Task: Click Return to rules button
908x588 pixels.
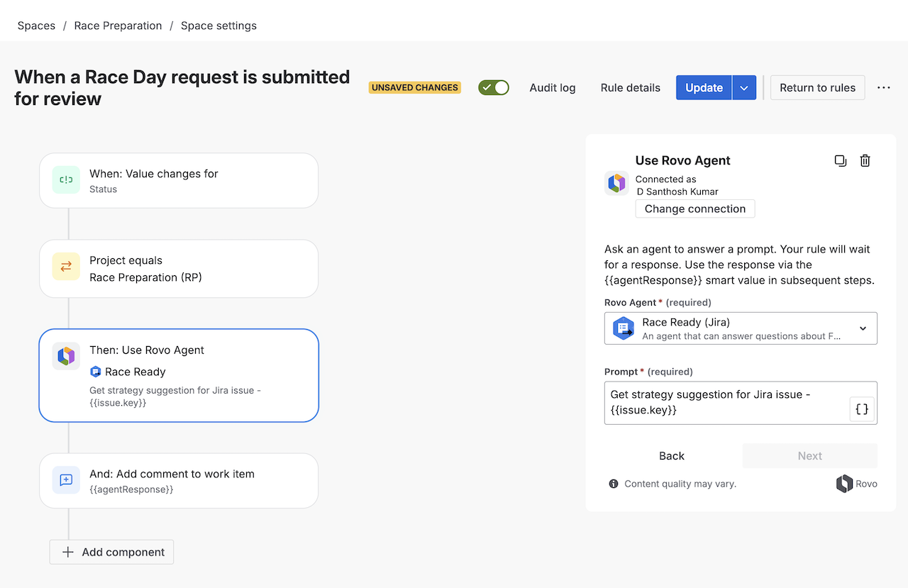Action: [x=817, y=88]
